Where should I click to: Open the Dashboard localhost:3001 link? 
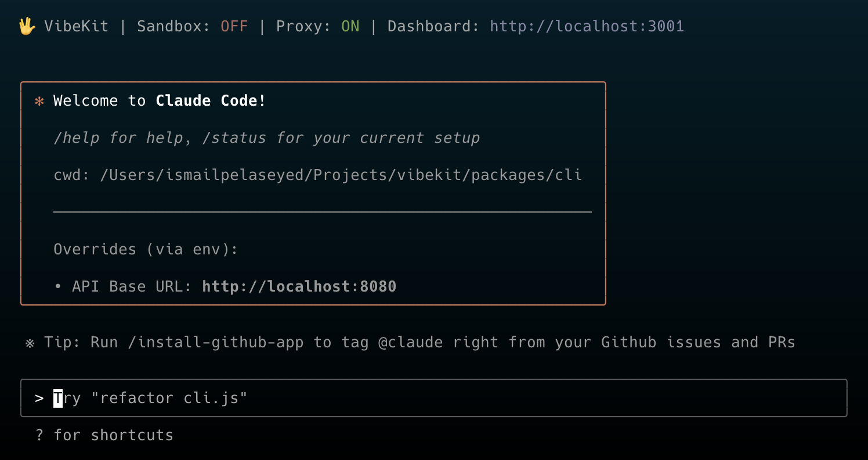click(587, 27)
